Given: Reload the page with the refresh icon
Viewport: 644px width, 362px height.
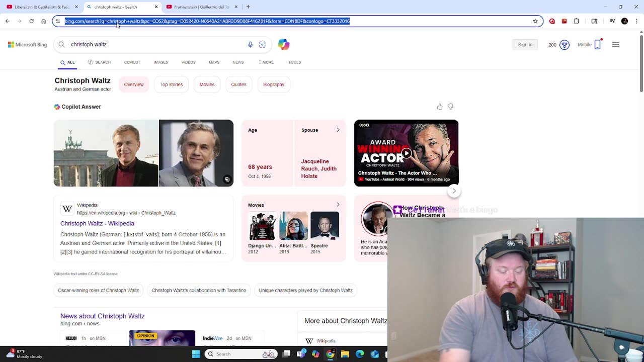Looking at the screenshot, I should pyautogui.click(x=31, y=21).
